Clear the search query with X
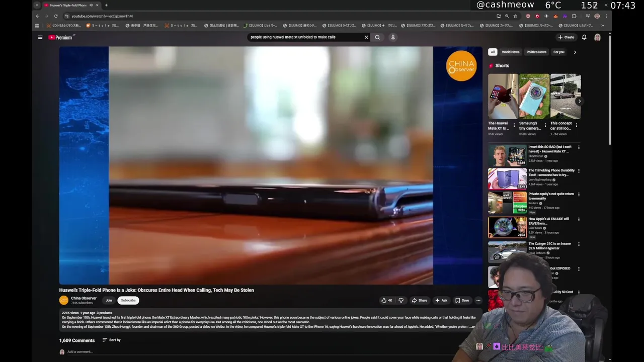The width and height of the screenshot is (644, 362). pyautogui.click(x=366, y=37)
